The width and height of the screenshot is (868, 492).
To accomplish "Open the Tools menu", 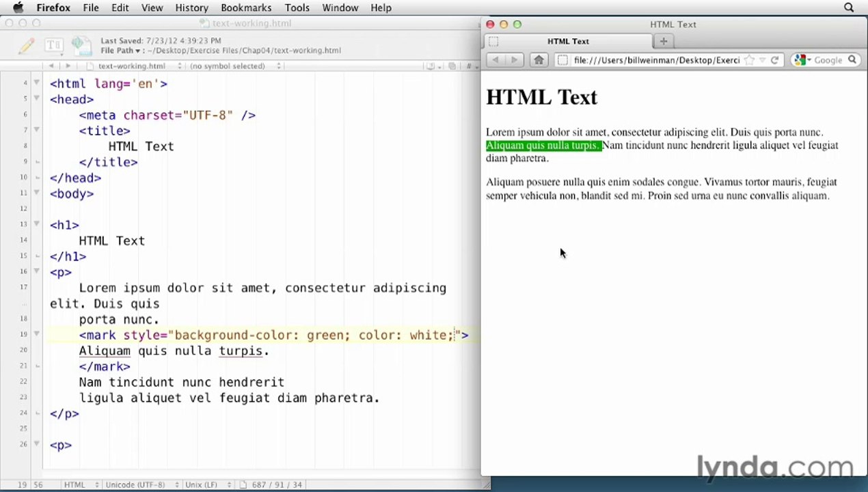I will click(297, 8).
